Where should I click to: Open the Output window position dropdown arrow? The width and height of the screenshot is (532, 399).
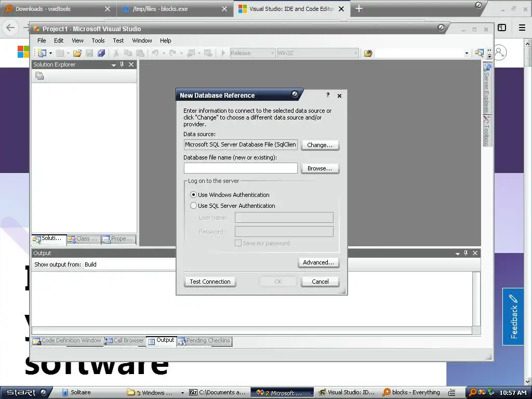457,253
